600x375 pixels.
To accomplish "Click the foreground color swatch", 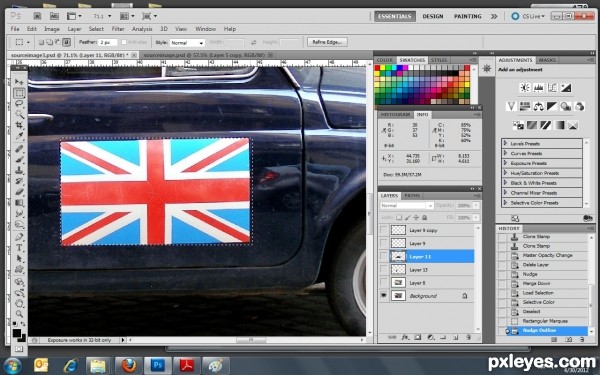I will pos(16,333).
